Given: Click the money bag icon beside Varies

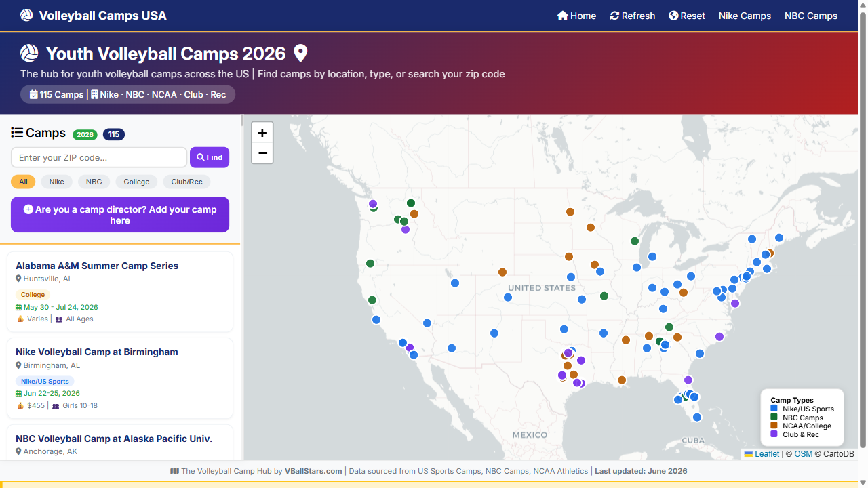Looking at the screenshot, I should 20,319.
